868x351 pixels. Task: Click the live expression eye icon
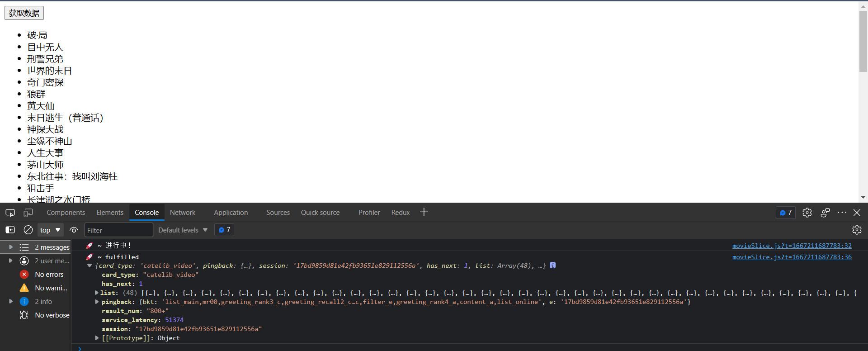[x=74, y=230]
